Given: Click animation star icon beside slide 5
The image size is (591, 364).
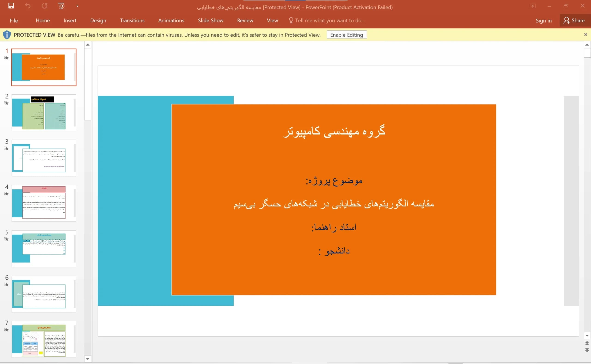Looking at the screenshot, I should click(6, 239).
